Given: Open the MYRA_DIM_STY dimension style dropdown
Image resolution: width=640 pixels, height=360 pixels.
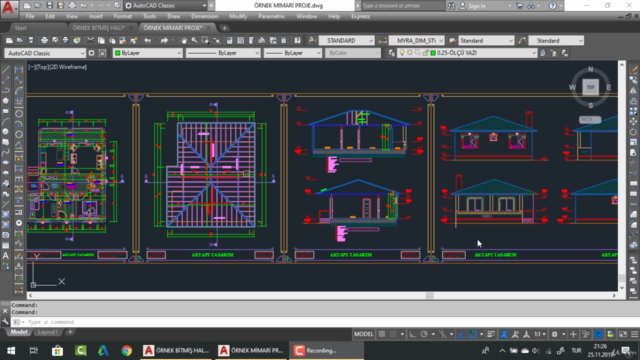Looking at the screenshot, I should point(416,40).
